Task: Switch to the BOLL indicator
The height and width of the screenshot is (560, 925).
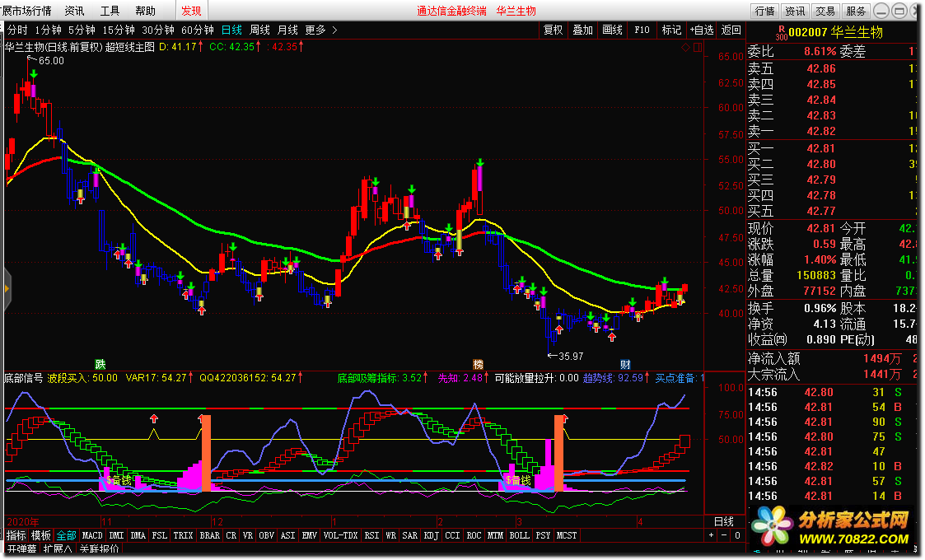Action: (x=519, y=535)
